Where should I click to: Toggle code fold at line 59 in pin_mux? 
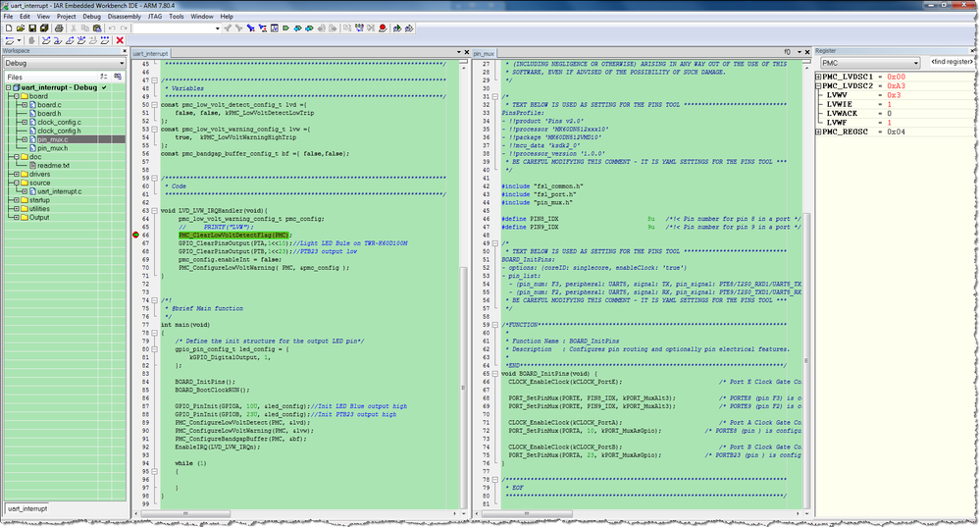click(495, 325)
